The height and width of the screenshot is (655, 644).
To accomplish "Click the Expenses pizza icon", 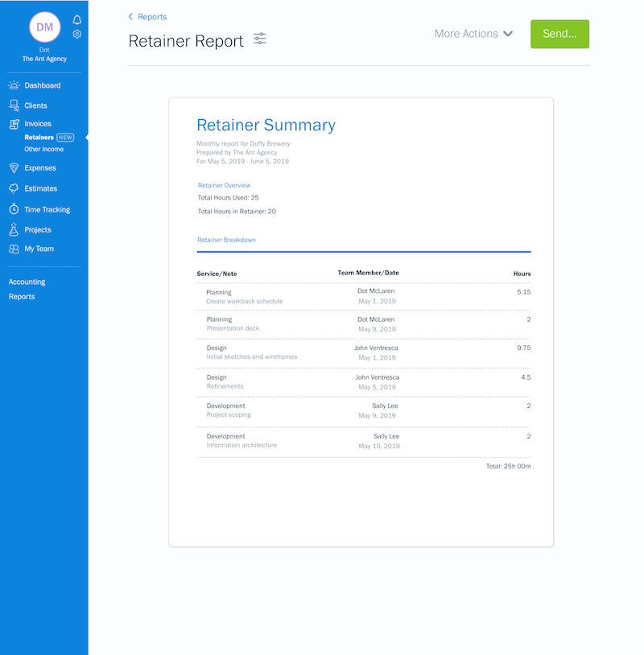I will (x=14, y=168).
